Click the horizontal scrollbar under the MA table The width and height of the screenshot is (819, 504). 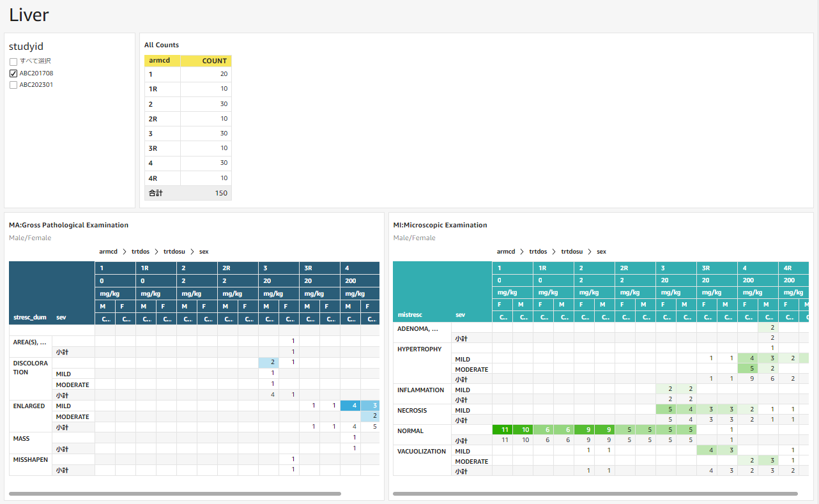tap(175, 493)
